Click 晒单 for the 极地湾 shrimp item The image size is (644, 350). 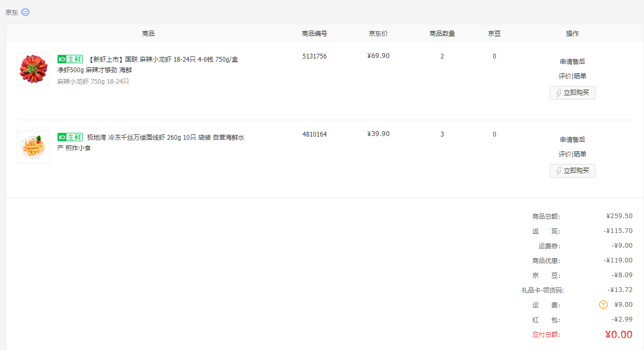[580, 154]
